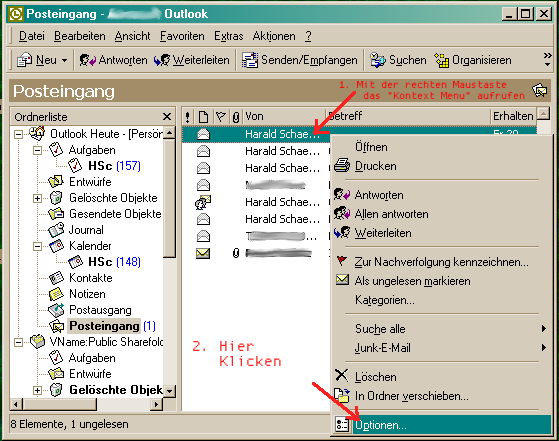Sort by item type icon column

coord(203,117)
